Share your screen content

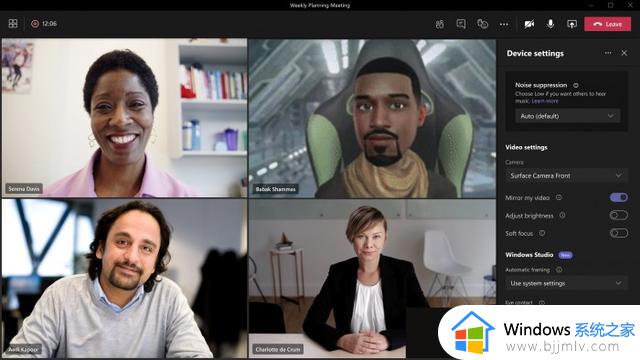click(572, 24)
